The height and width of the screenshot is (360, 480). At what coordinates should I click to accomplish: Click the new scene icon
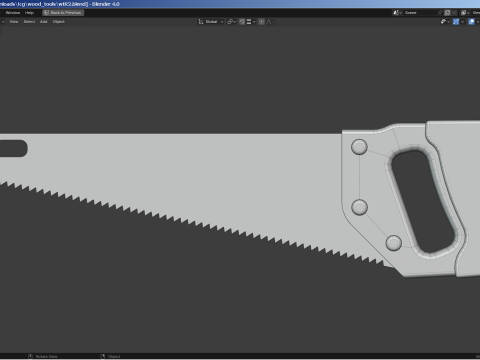(x=448, y=13)
